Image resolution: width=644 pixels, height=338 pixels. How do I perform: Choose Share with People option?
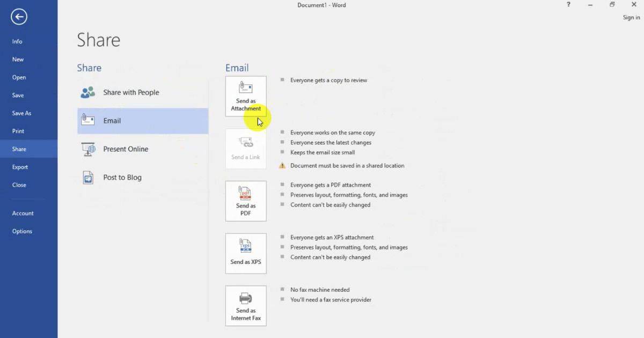(143, 92)
